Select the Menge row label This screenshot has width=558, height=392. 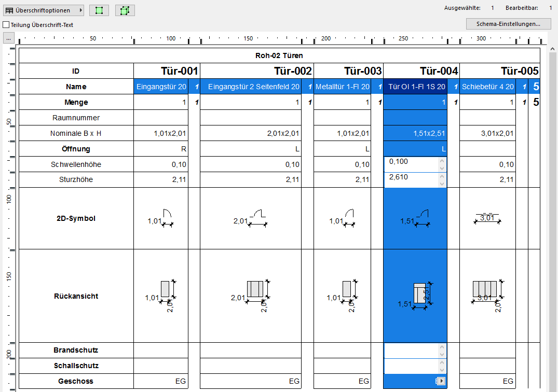[x=76, y=102]
